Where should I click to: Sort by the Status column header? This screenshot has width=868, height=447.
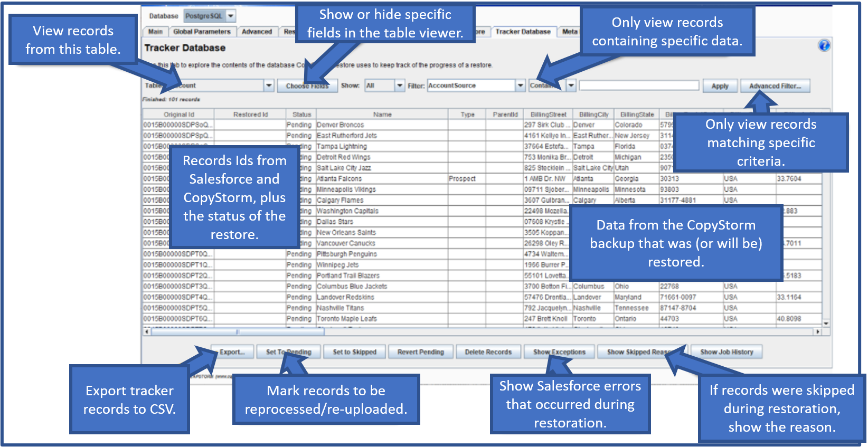click(301, 114)
